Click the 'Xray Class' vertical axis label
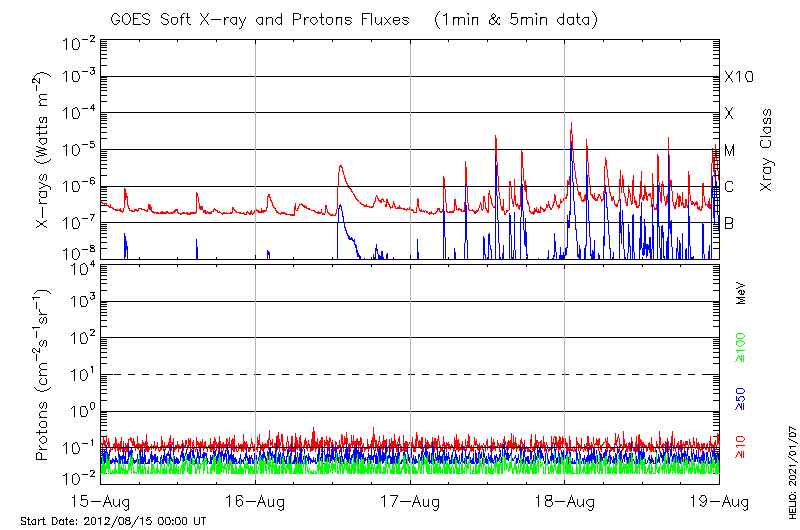Viewport: 800px width, 530px height. tap(767, 150)
